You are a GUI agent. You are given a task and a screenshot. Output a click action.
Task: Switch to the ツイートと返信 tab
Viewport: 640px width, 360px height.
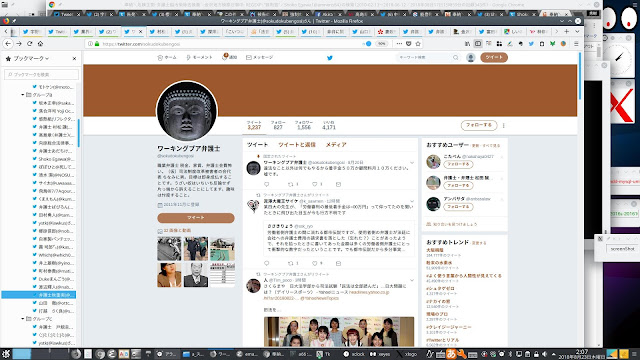coord(297,145)
